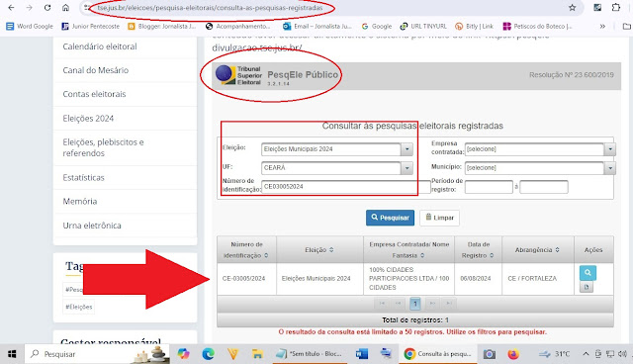This screenshot has width=633, height=364.
Task: Open the Email – Jornalista bookmark
Action: point(317,27)
